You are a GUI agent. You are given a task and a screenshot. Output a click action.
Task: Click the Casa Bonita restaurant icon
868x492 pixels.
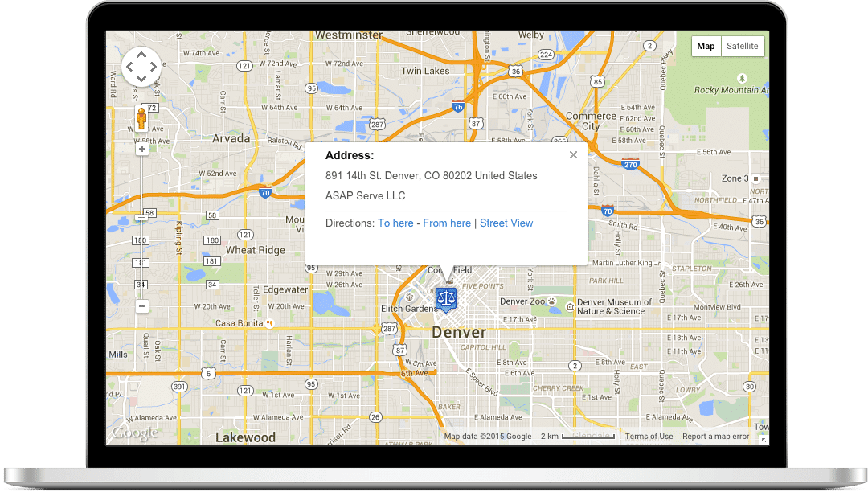(269, 323)
